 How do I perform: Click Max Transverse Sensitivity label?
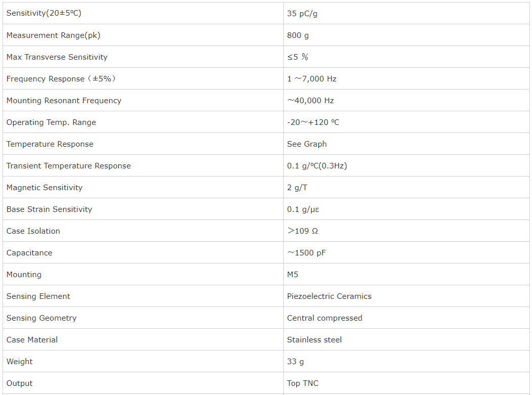pyautogui.click(x=57, y=57)
